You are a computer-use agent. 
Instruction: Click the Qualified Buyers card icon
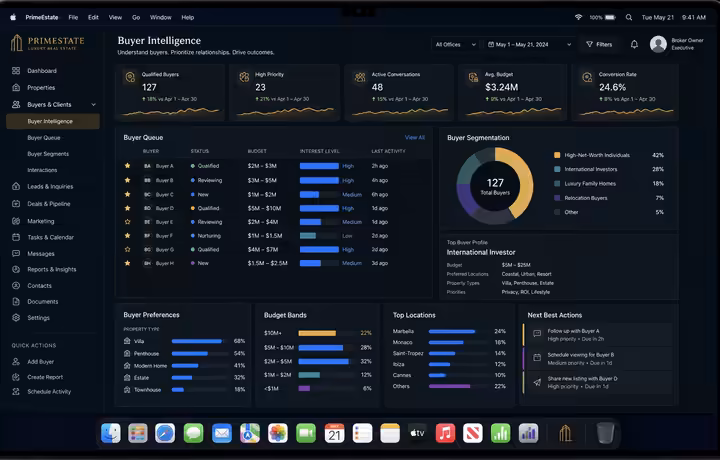click(130, 77)
